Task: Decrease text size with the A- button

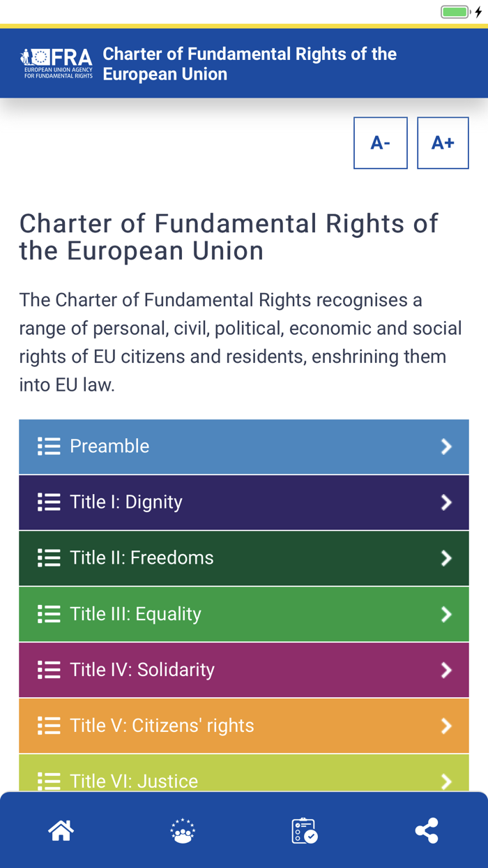Action: coord(381,142)
